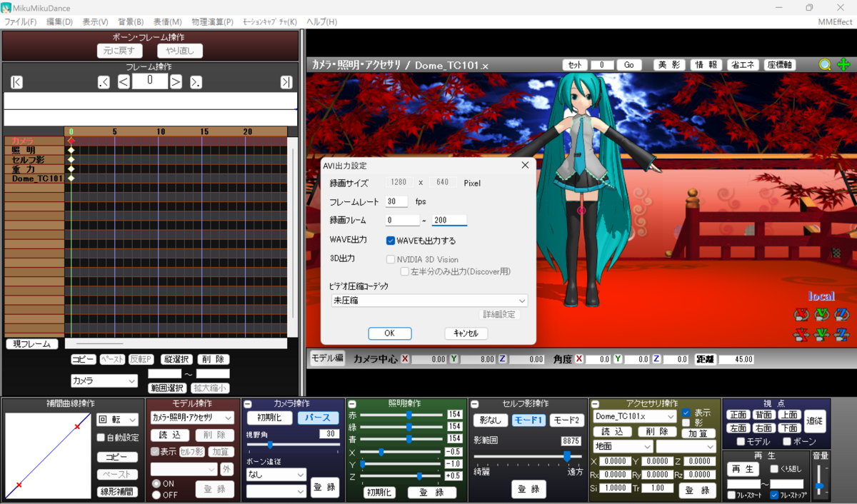The height and width of the screenshot is (504, 857).
Task: Click キャンセル in AVI出力設定 dialog
Action: (x=466, y=333)
